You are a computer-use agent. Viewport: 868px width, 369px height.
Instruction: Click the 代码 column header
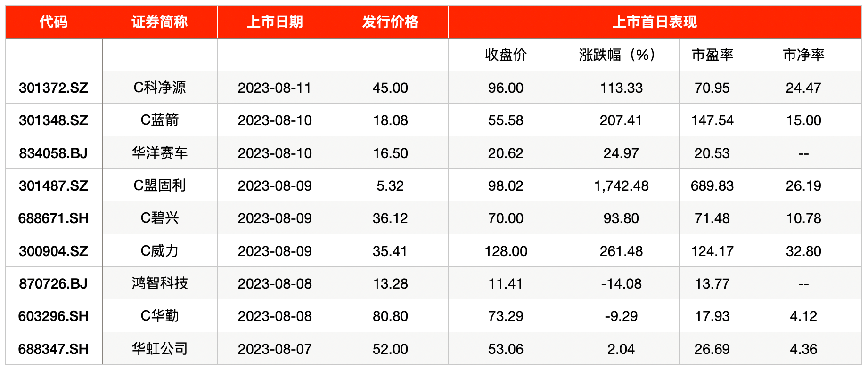click(54, 22)
